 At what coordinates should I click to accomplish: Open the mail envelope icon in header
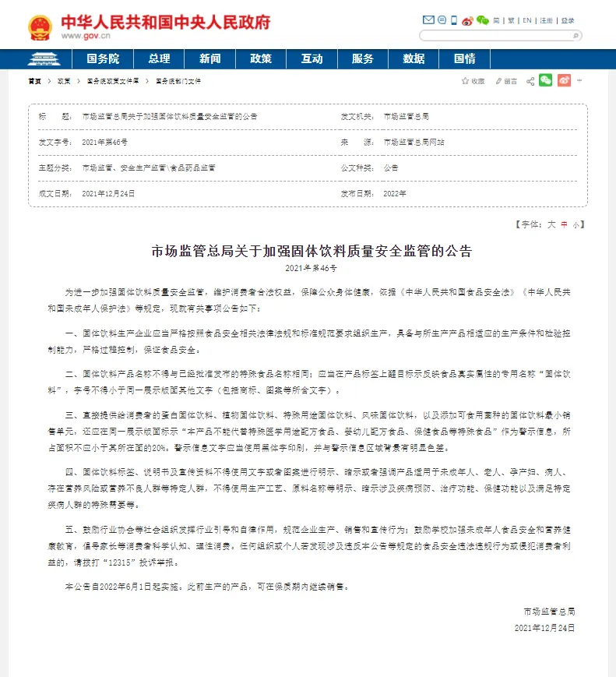tap(428, 19)
